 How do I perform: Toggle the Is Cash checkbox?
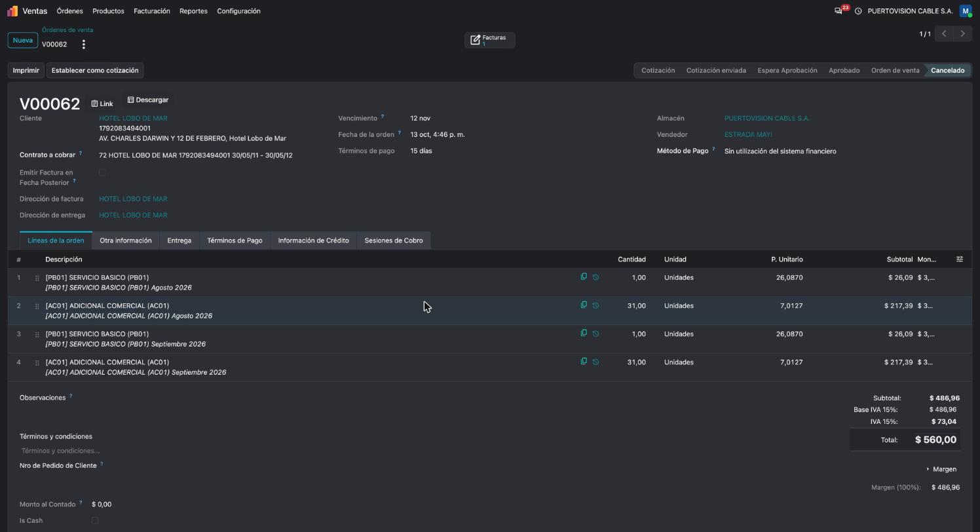point(95,521)
